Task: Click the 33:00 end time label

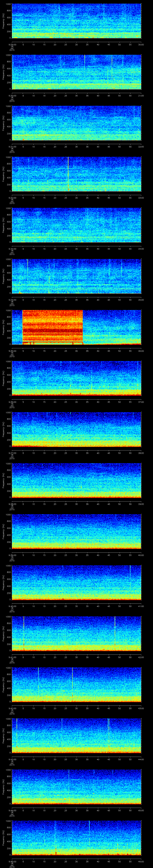Action: pos(141,198)
